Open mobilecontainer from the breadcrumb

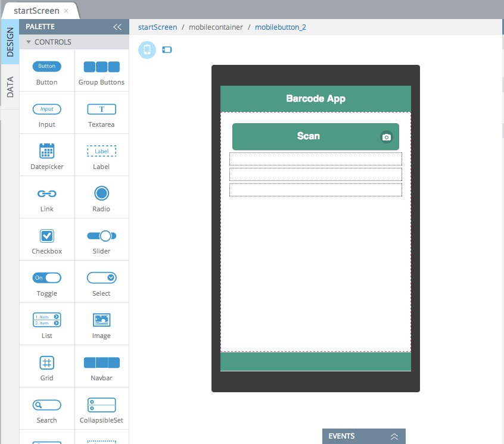[215, 27]
